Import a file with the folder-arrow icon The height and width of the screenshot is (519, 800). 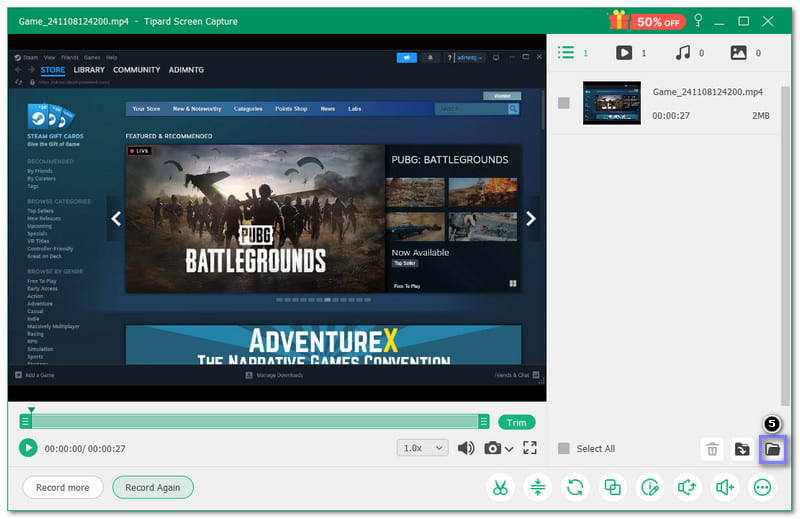click(742, 449)
